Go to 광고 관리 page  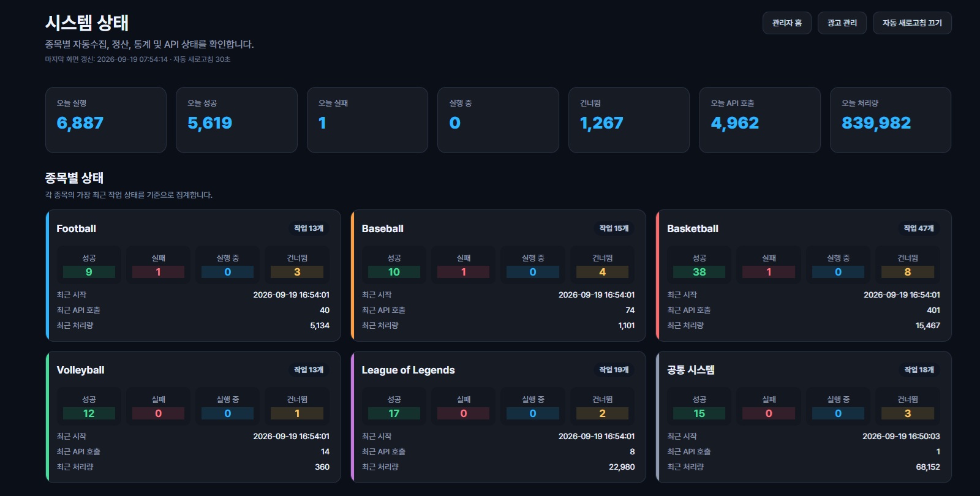pyautogui.click(x=842, y=23)
